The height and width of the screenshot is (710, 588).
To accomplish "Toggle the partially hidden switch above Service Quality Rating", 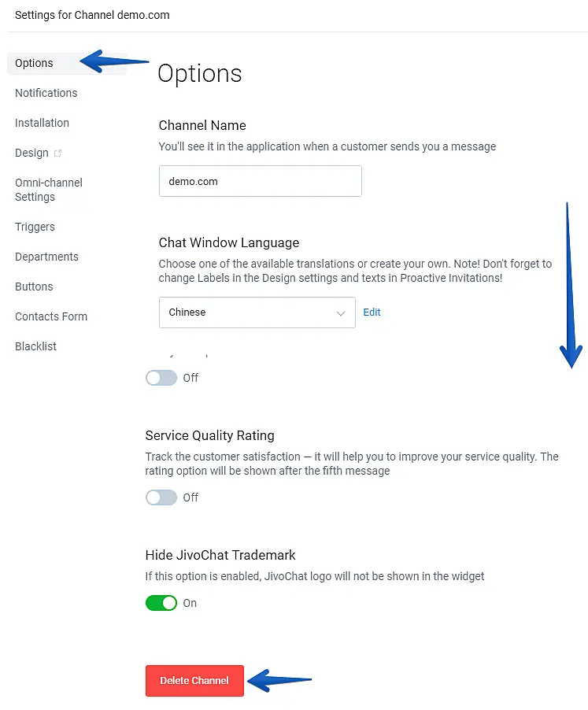I will 161,378.
